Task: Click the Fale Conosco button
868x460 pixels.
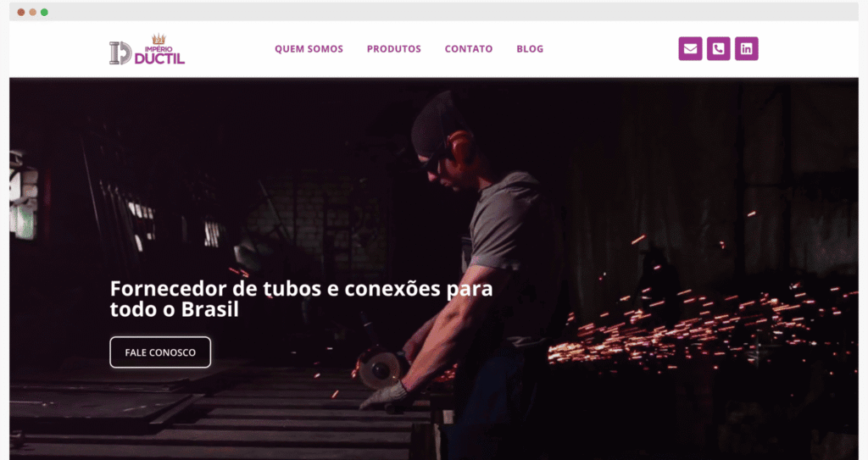Action: click(x=160, y=352)
